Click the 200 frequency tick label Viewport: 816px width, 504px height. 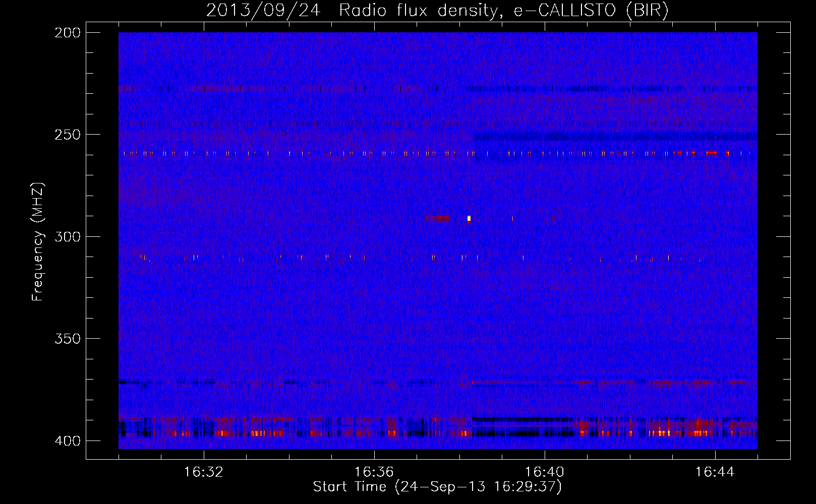68,33
